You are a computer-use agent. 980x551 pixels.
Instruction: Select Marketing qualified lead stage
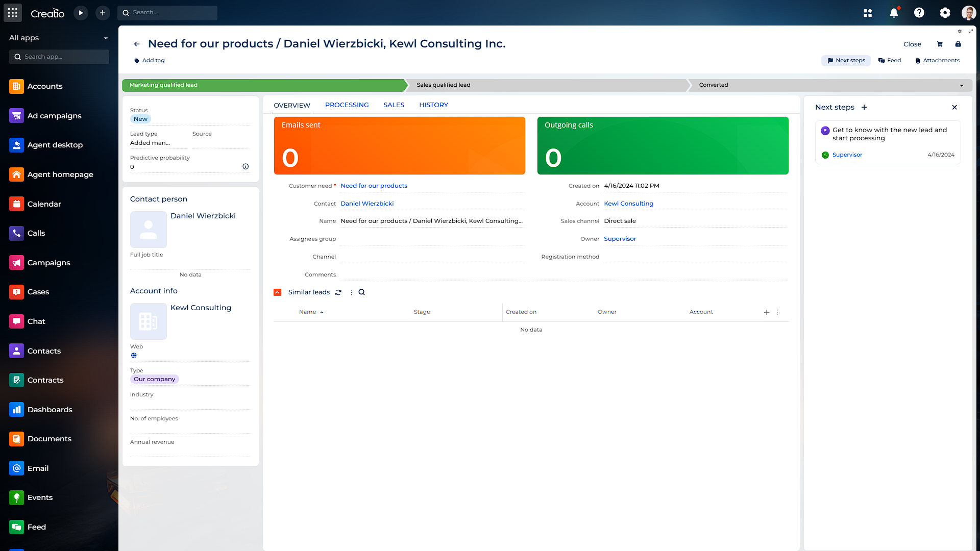pos(263,85)
